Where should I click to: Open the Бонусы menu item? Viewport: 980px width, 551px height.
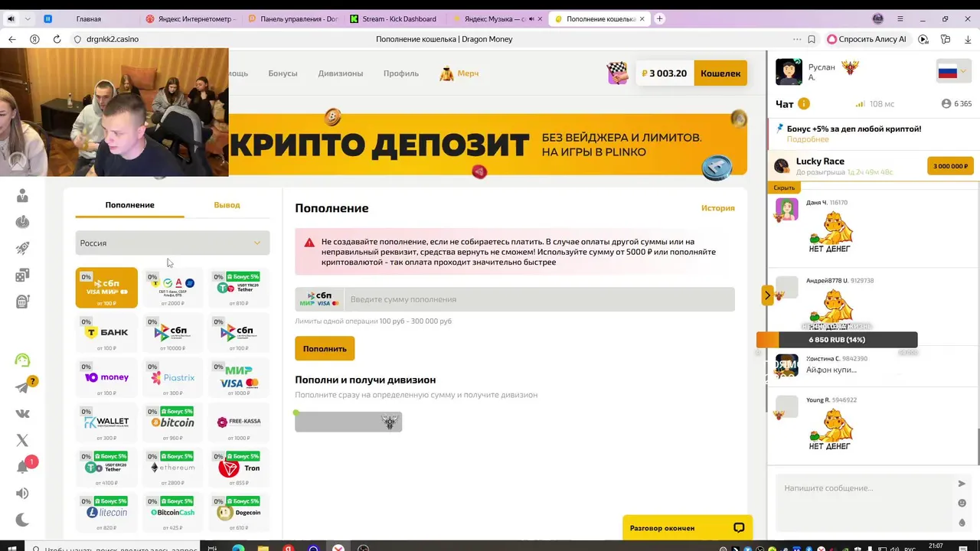coord(283,73)
